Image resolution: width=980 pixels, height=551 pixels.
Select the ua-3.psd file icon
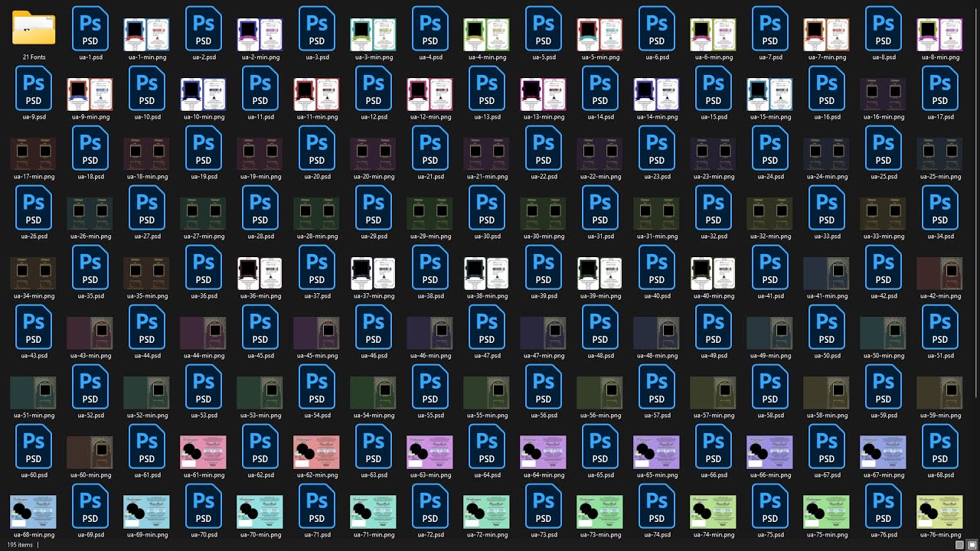[317, 29]
